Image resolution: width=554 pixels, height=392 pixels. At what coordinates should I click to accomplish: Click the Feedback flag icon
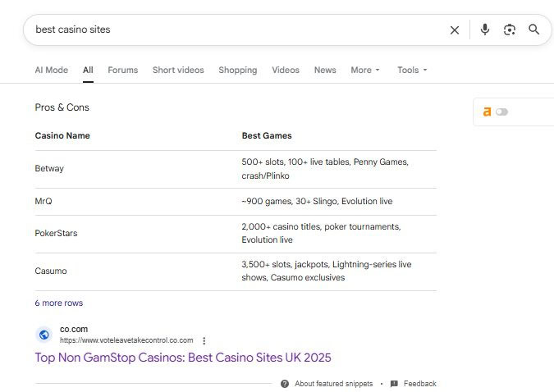click(x=394, y=384)
